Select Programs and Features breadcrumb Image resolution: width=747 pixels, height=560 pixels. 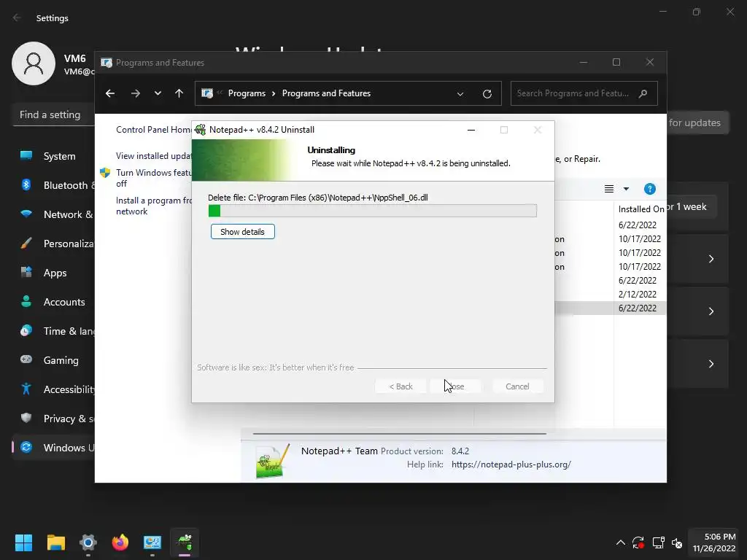(x=326, y=93)
